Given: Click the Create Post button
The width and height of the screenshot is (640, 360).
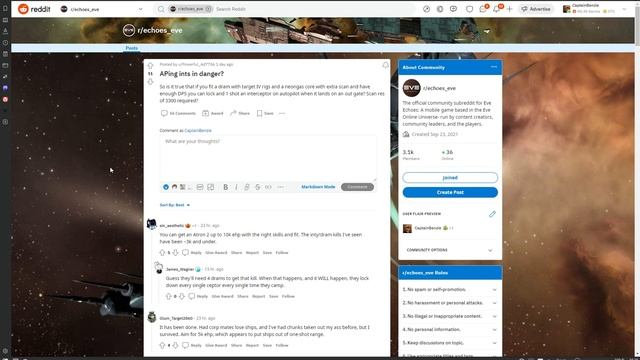Looking at the screenshot, I should tap(450, 192).
